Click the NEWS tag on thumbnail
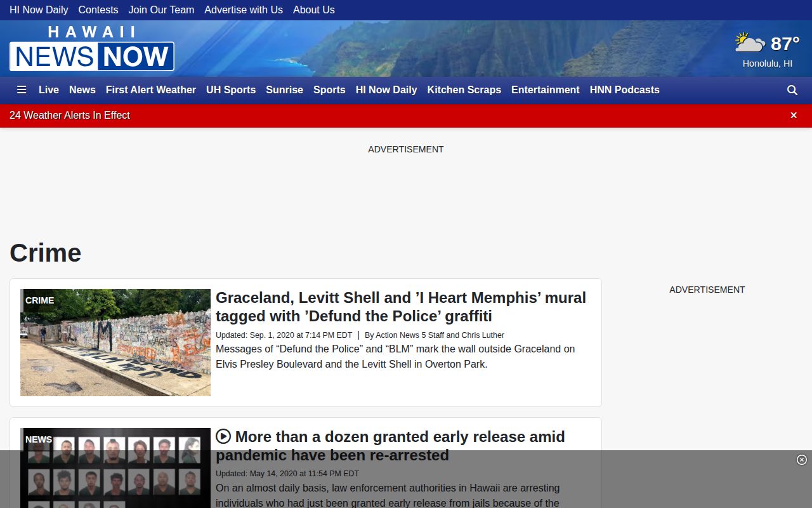The height and width of the screenshot is (508, 812). pyautogui.click(x=39, y=439)
